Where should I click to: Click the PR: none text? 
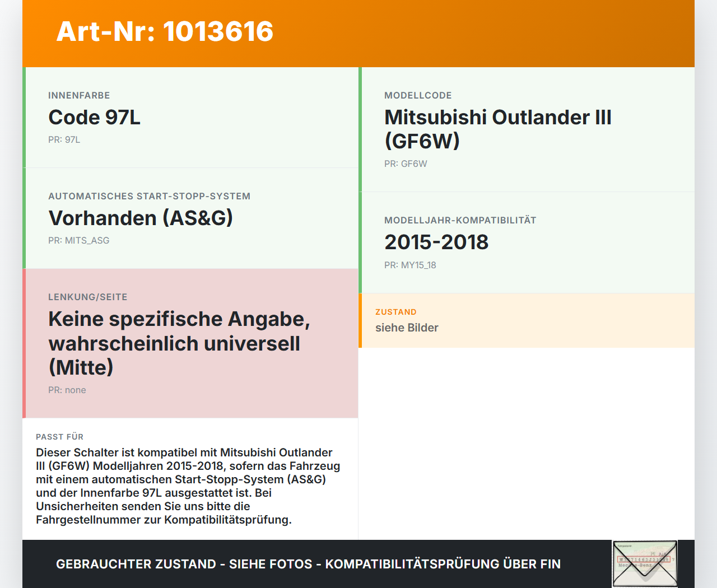click(x=67, y=390)
